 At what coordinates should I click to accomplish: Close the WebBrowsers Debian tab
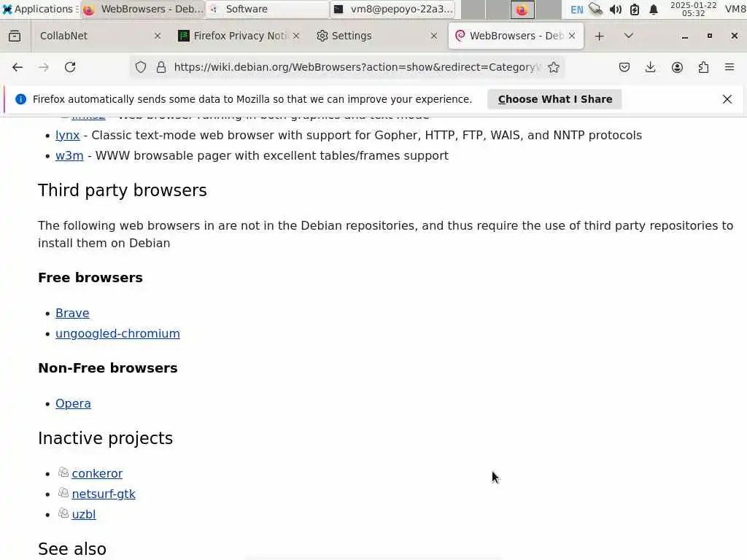tap(572, 36)
